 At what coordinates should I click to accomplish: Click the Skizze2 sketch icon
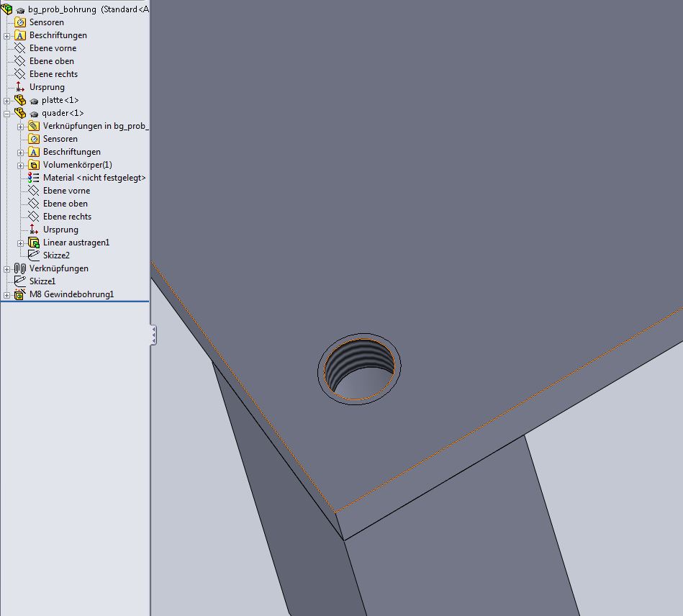pyautogui.click(x=34, y=255)
